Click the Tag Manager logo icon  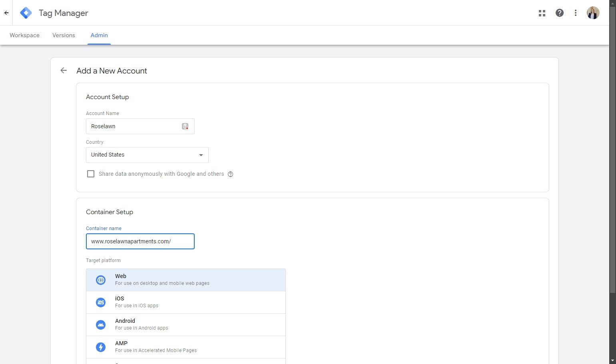pos(26,13)
